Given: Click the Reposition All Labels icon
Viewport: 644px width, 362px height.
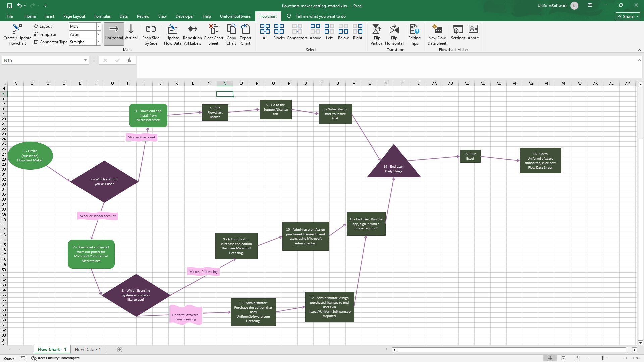Looking at the screenshot, I should [192, 29].
